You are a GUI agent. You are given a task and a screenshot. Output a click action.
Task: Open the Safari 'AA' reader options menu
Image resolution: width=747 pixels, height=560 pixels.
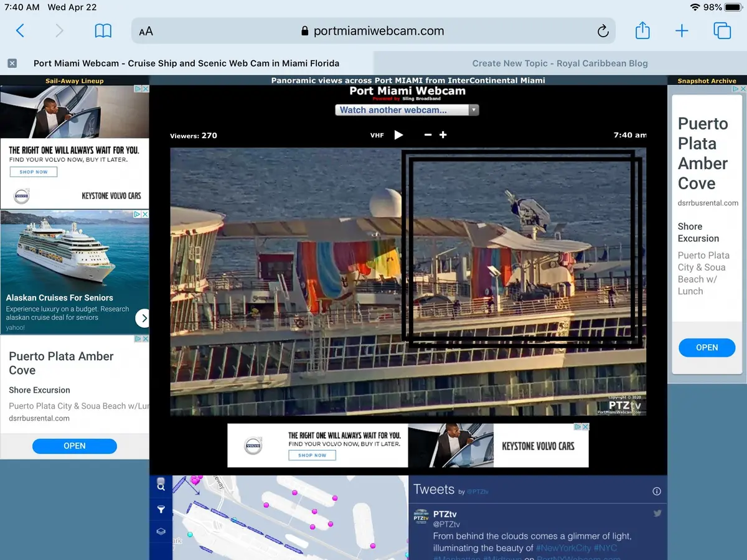coord(146,32)
